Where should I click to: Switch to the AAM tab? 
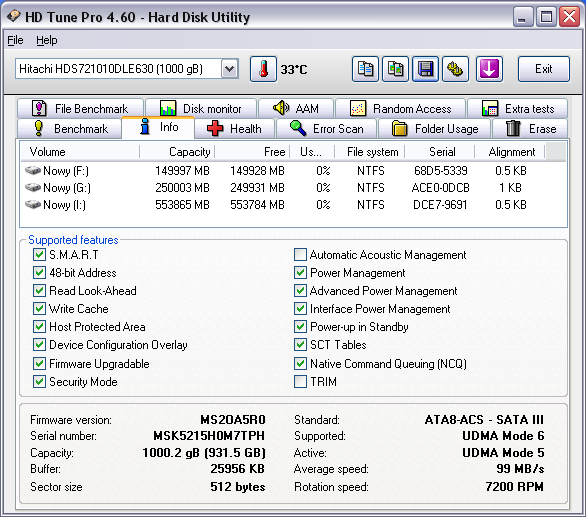point(296,108)
